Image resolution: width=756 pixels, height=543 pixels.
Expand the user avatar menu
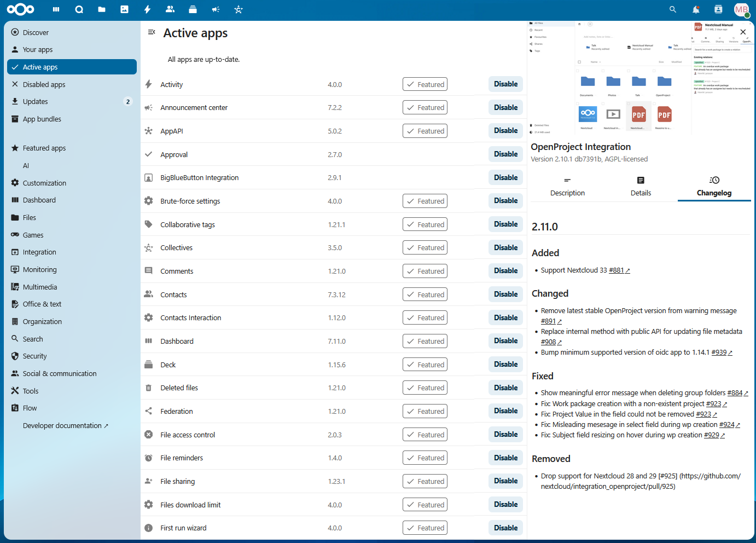742,9
